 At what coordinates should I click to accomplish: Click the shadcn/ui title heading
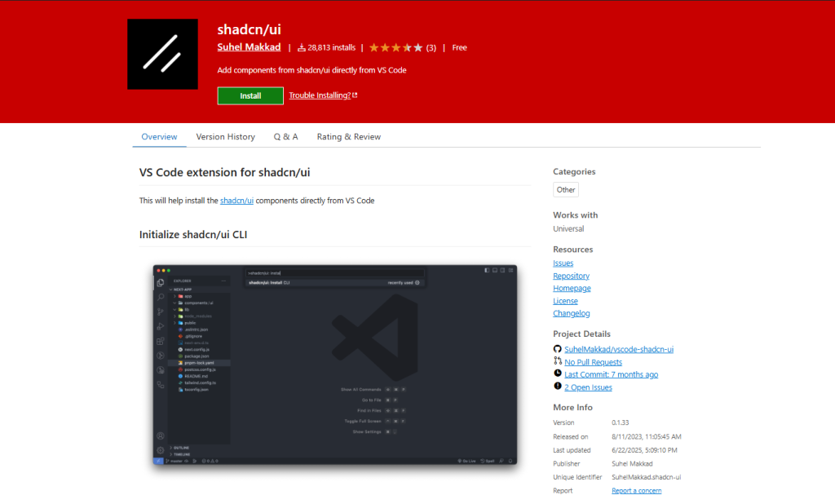click(x=249, y=29)
